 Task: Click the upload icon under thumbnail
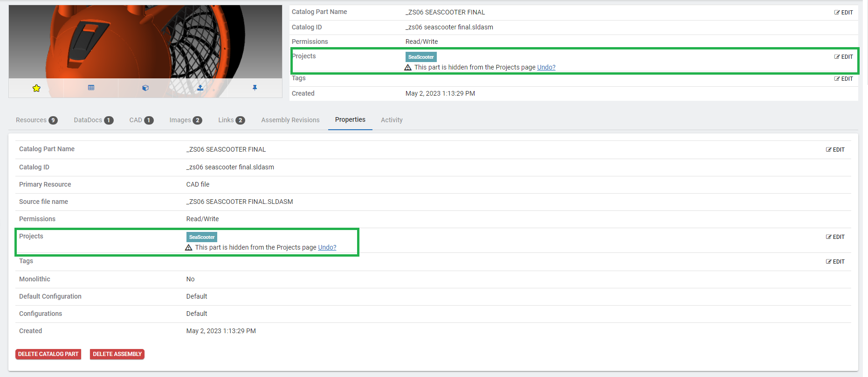(200, 88)
